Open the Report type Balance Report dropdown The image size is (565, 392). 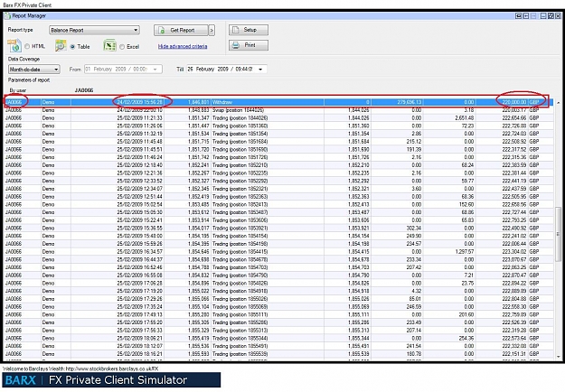pyautogui.click(x=94, y=30)
